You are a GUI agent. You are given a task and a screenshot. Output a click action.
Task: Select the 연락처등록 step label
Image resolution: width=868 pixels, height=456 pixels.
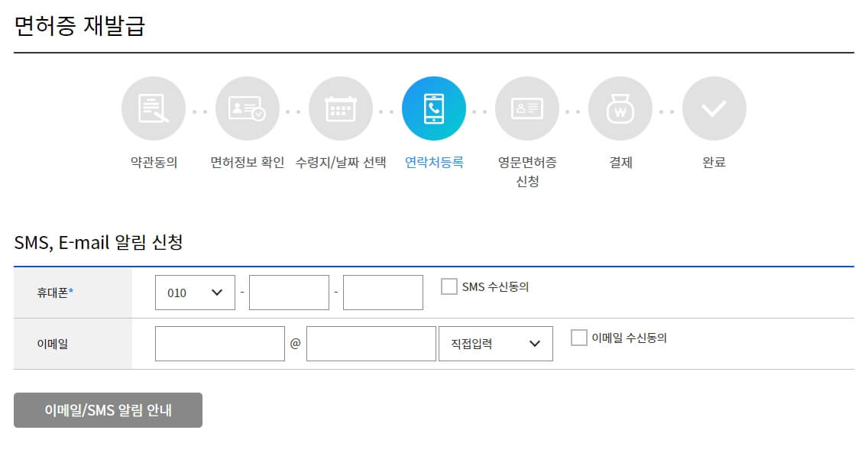(434, 162)
